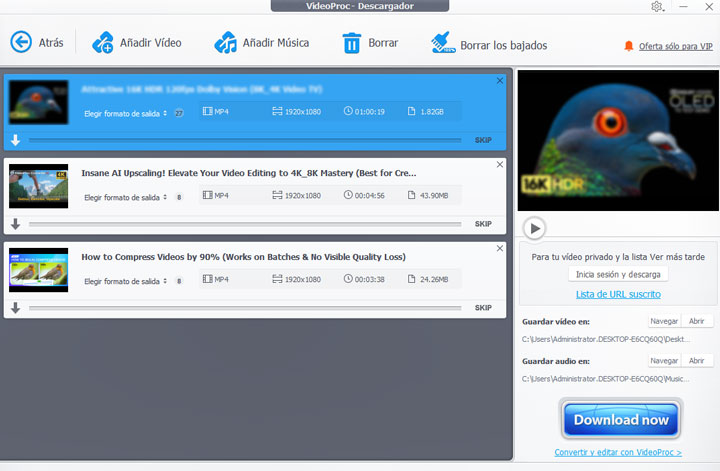
Task: Open output format selector for the 16K HDR video
Action: [125, 113]
